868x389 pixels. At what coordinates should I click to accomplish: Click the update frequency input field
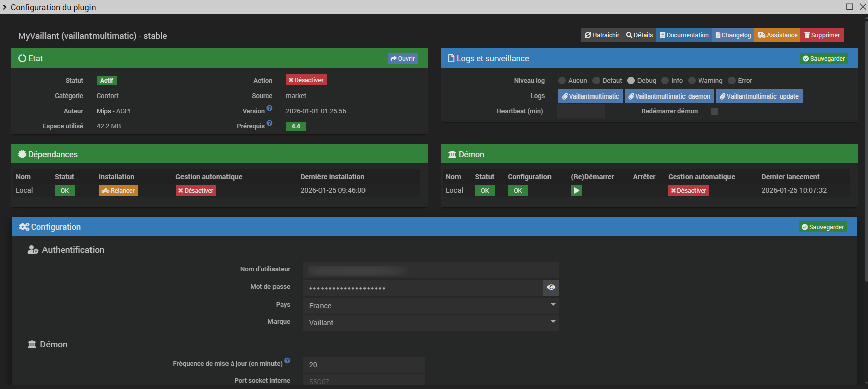[363, 365]
